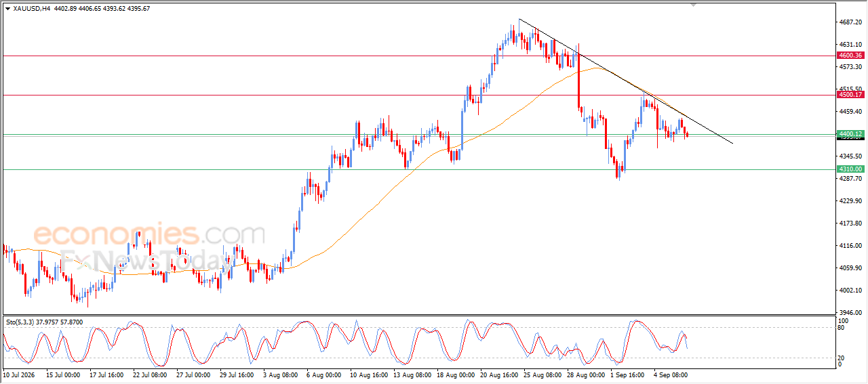Click the 18 Aug 00:00 date label
Screen dimensions: 868x384
click(455, 374)
